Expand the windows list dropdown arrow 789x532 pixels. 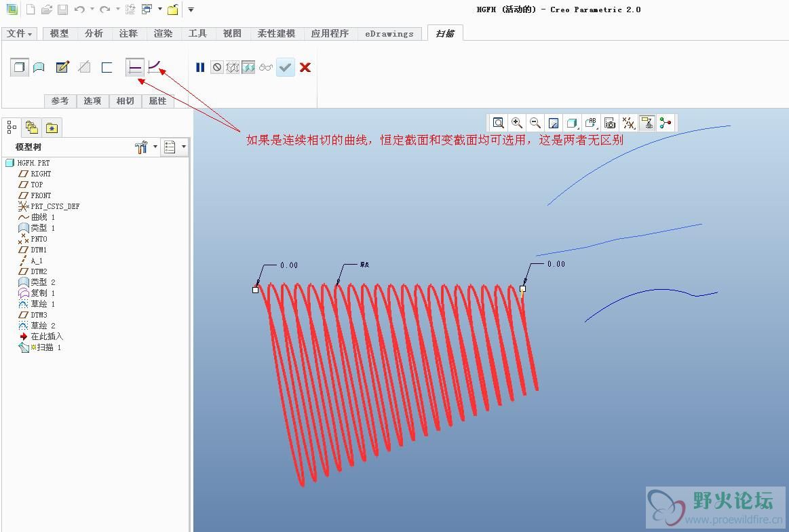(x=160, y=9)
